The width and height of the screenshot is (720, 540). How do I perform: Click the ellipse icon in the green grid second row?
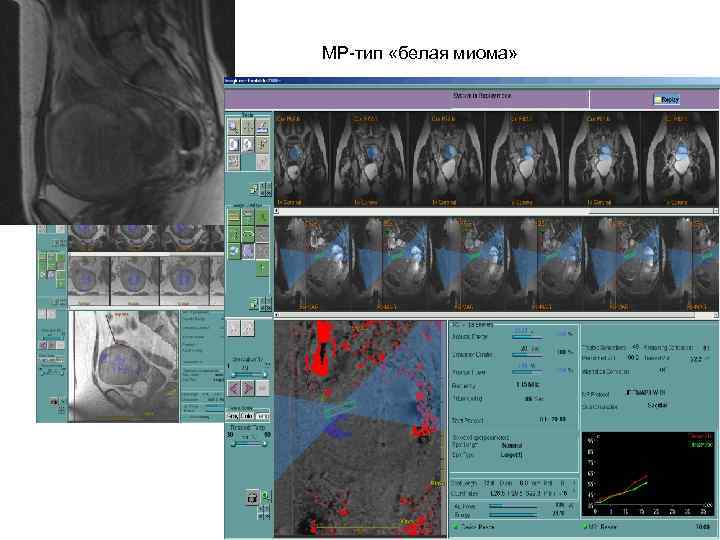coord(248,234)
